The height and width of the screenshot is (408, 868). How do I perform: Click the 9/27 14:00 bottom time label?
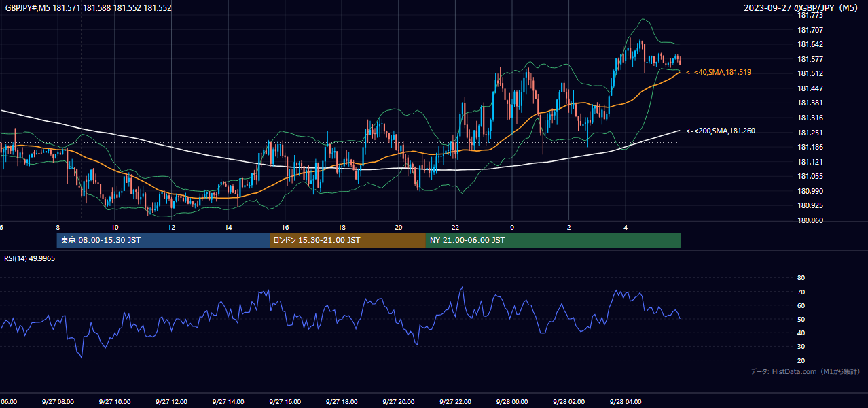[228, 402]
